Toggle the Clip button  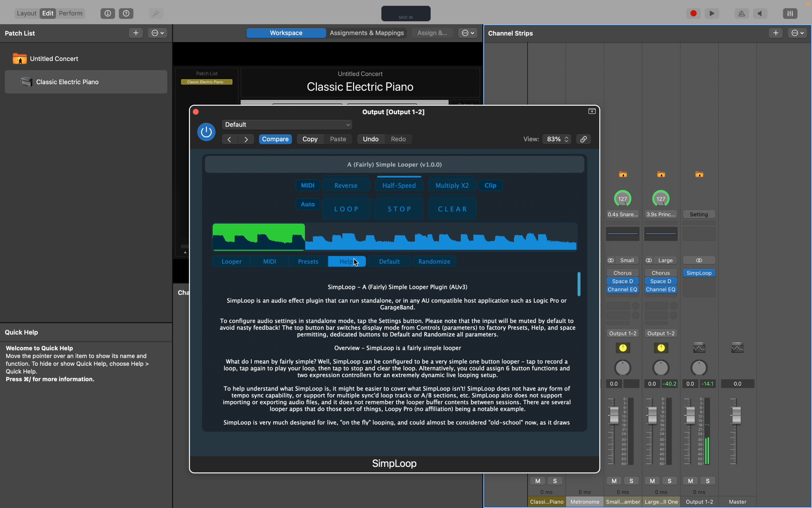click(491, 185)
